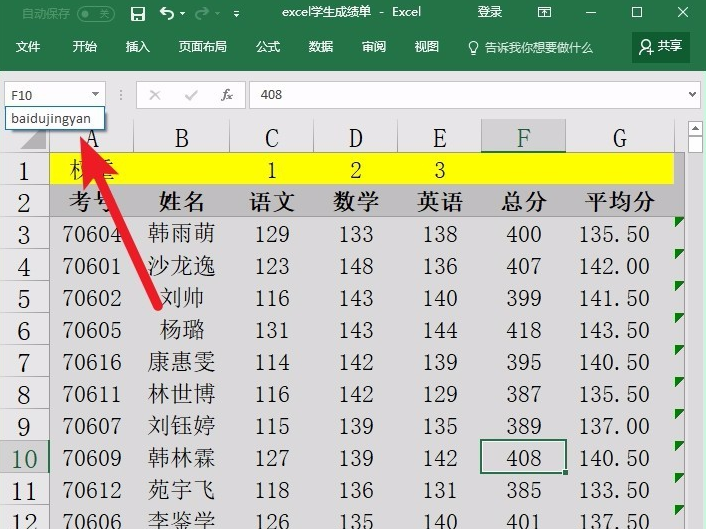Image resolution: width=706 pixels, height=529 pixels.
Task: Click the 姓名 header cell
Action: (181, 201)
